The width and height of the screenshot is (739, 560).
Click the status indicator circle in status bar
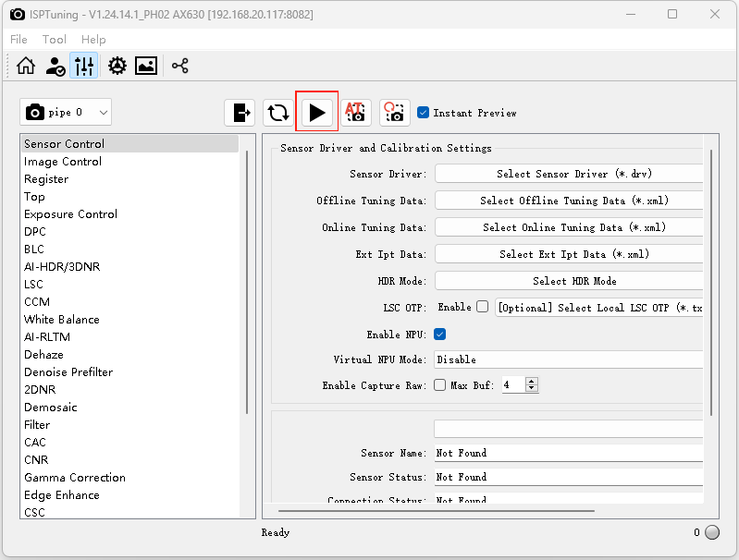pyautogui.click(x=712, y=532)
